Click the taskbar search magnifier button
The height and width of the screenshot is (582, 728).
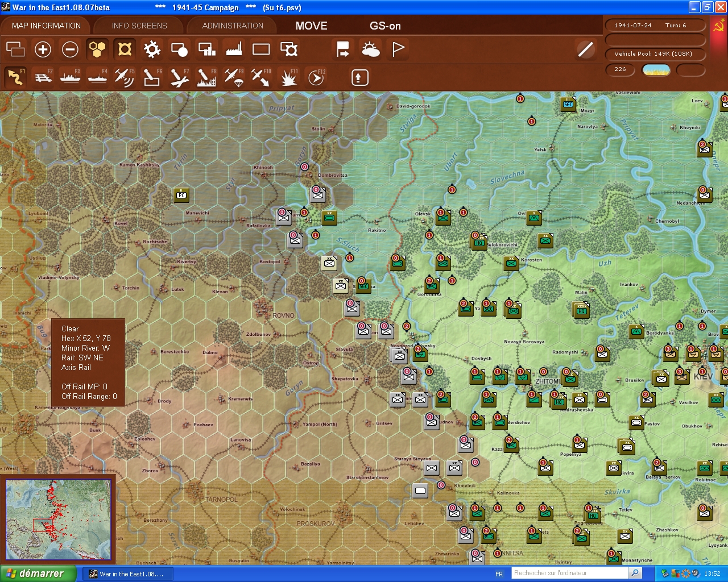pos(635,573)
